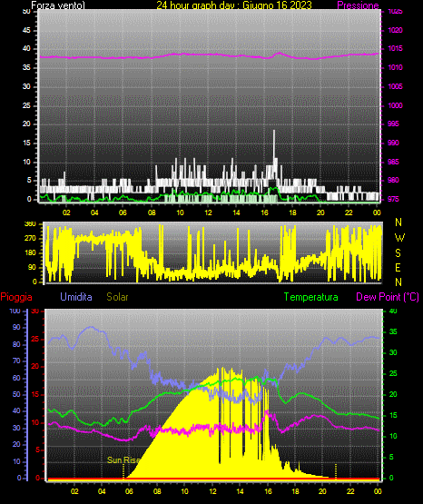
Task: Click the 40 temperature axis value
Action: pos(393,311)
